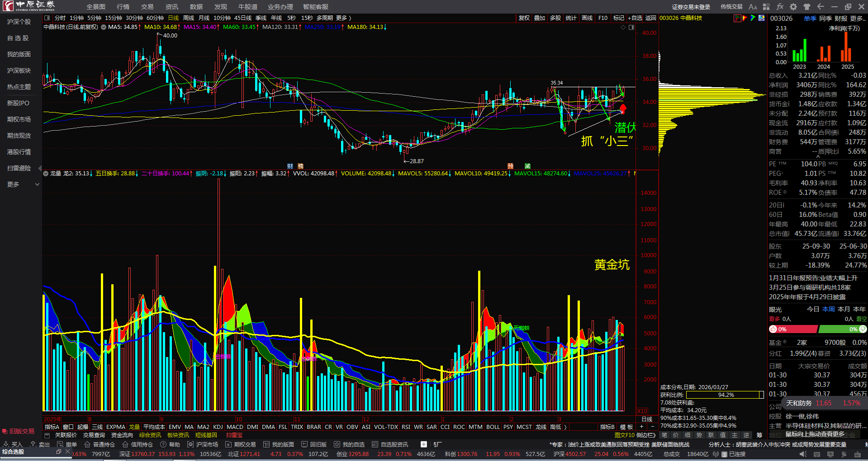The height and width of the screenshot is (461, 868).
Task: Click the red-yellow triangle flag icon
Action: (x=745, y=18)
